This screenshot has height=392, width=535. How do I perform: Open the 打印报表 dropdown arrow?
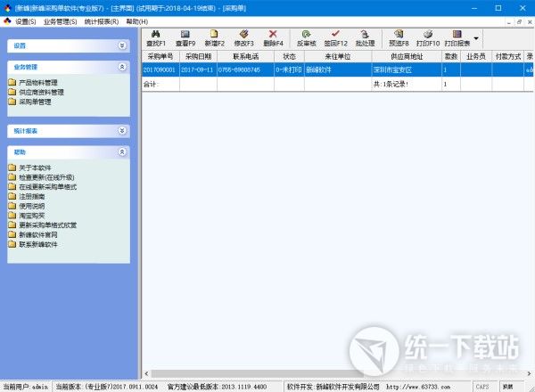[476, 38]
